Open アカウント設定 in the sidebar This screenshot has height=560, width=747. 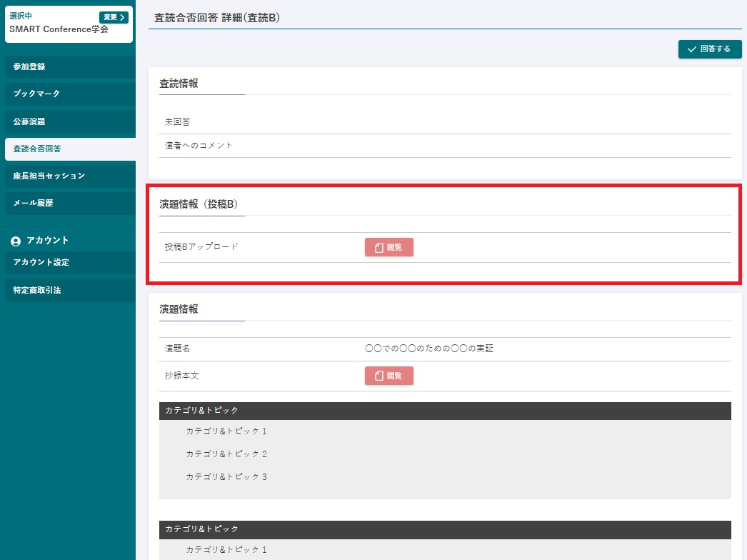pyautogui.click(x=68, y=262)
